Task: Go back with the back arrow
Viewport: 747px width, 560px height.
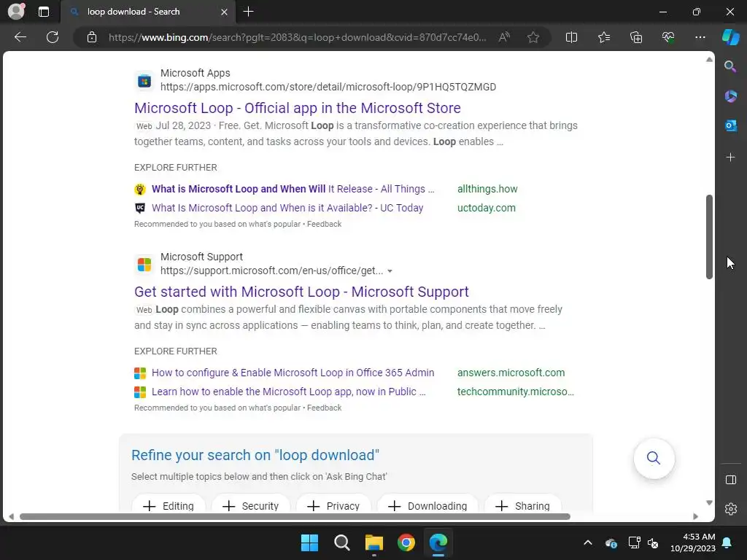Action: [x=20, y=37]
